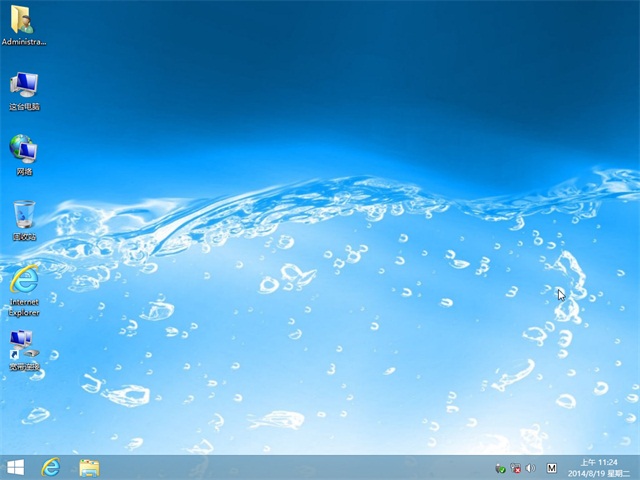Screen dimensions: 640x480
Task: Click an empty area of the taskbar
Action: point(300,467)
